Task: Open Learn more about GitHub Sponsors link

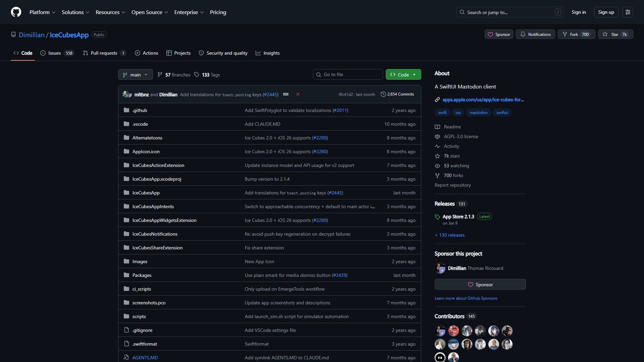Action: tap(466, 298)
